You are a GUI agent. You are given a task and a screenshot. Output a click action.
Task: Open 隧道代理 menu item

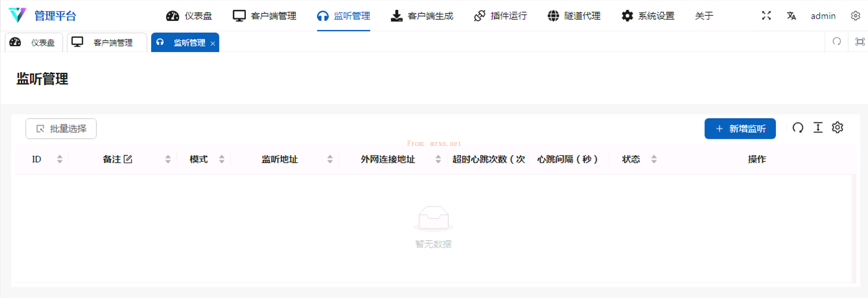point(574,16)
